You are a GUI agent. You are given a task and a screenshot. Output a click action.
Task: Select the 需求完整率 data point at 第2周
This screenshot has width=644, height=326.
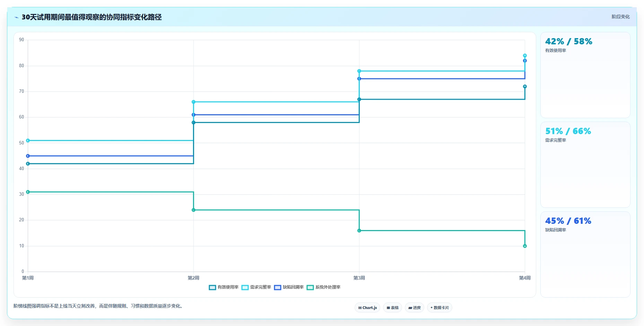193,102
